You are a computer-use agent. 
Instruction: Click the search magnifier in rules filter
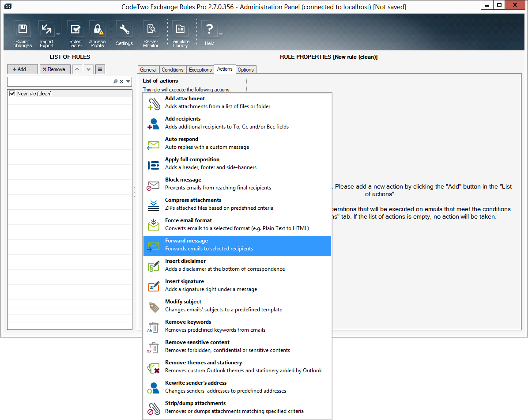click(116, 82)
